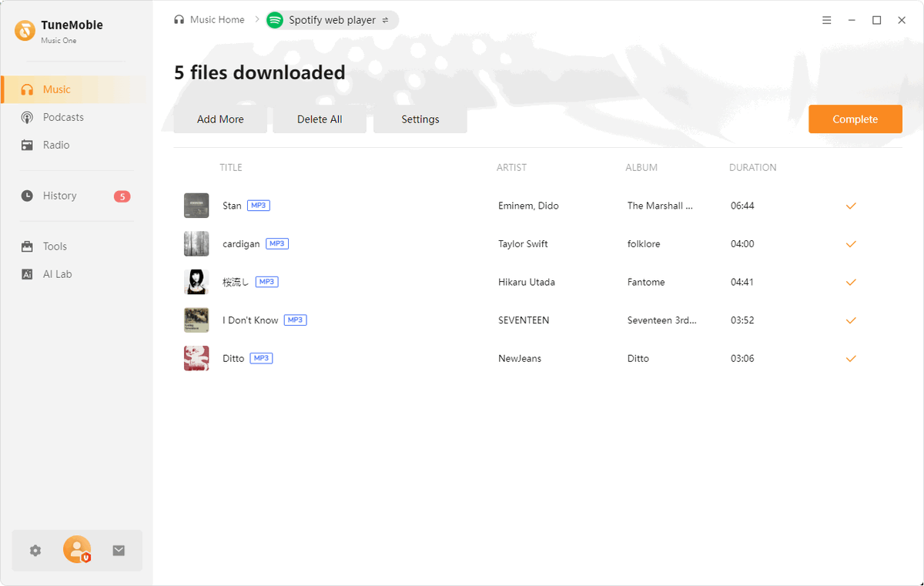Open the Radio sidebar icon
Viewport: 924px width, 586px height.
click(27, 145)
